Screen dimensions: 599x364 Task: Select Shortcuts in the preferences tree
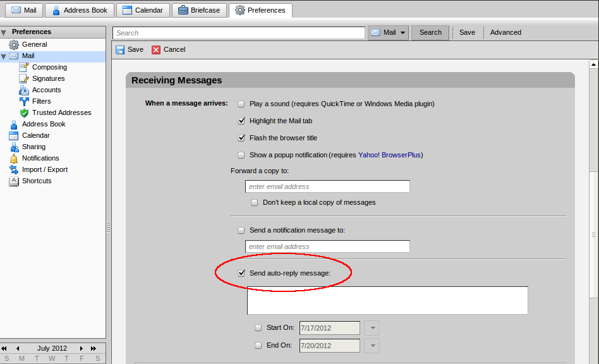[x=37, y=181]
